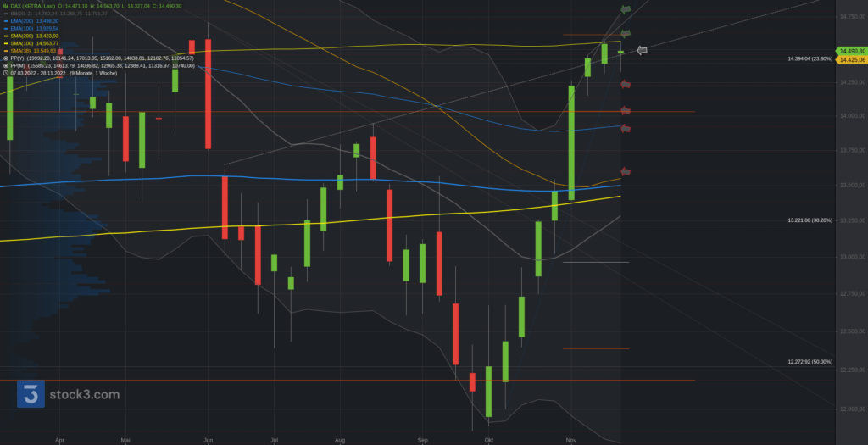This screenshot has height=445, width=868.
Task: Click the green 14.490,30 current price tag
Action: point(850,51)
